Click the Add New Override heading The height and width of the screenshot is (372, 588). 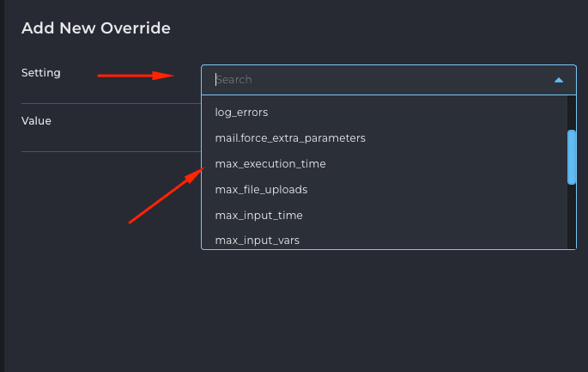(96, 28)
